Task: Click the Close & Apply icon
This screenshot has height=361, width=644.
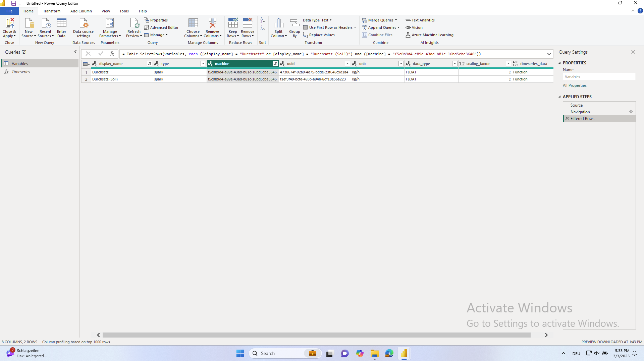Action: tap(9, 23)
